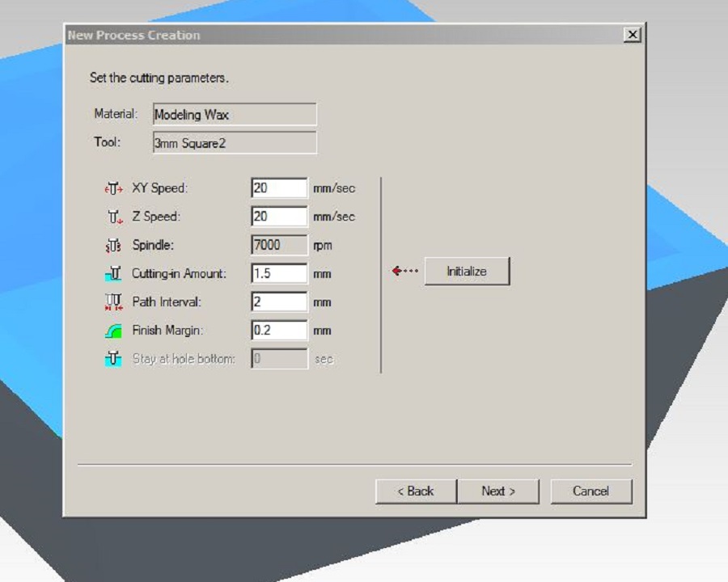728x582 pixels.
Task: Focus the Cutting-in Amount field
Action: [x=279, y=273]
